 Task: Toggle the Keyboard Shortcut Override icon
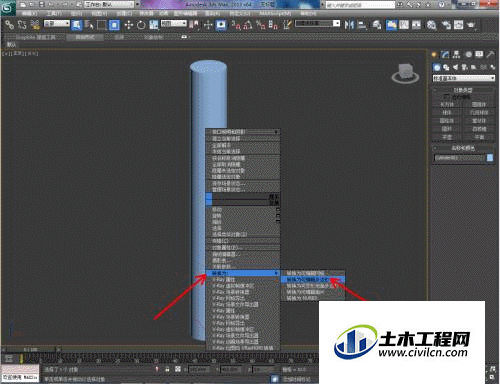click(x=221, y=25)
